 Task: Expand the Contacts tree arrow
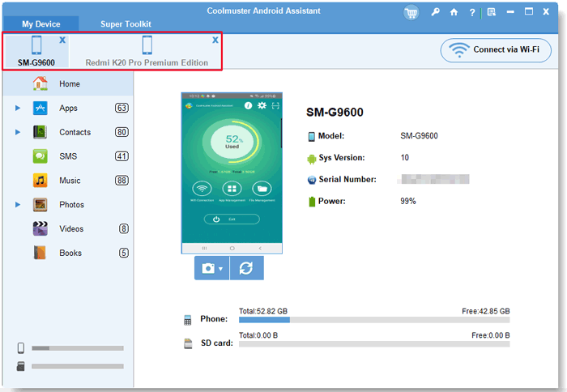[17, 132]
